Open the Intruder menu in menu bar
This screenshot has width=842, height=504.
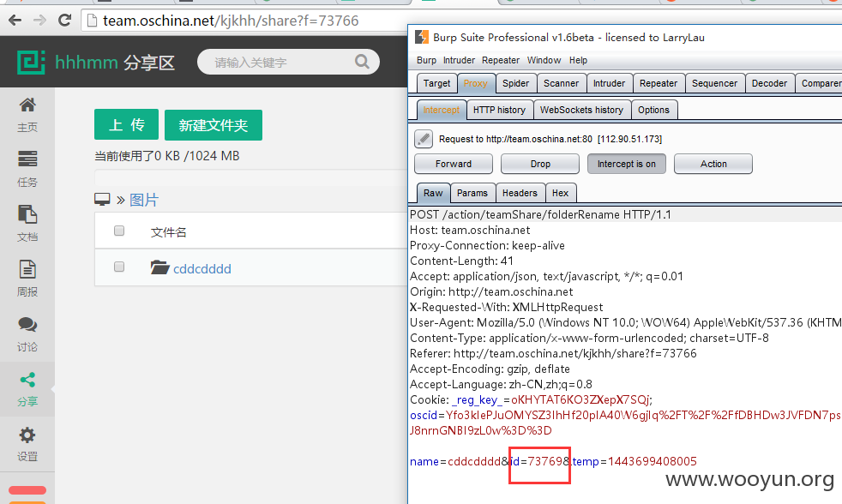tap(459, 60)
